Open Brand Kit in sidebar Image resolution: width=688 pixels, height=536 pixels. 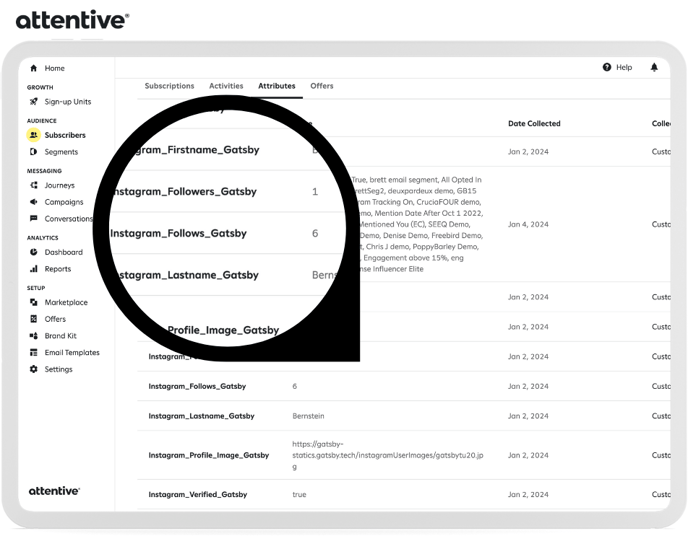(x=61, y=336)
